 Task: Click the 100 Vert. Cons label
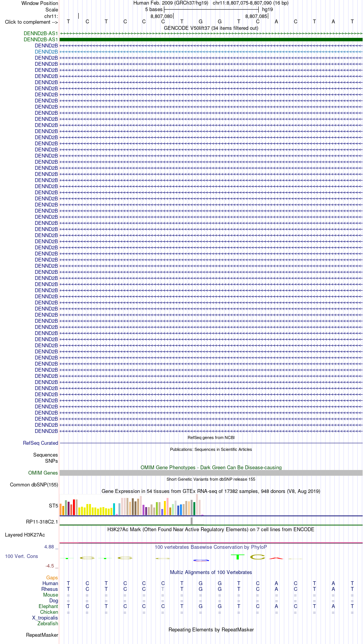pyautogui.click(x=21, y=556)
